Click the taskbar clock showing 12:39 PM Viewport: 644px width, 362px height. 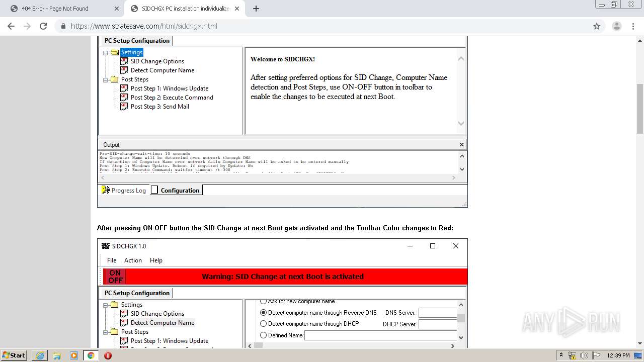[618, 355]
